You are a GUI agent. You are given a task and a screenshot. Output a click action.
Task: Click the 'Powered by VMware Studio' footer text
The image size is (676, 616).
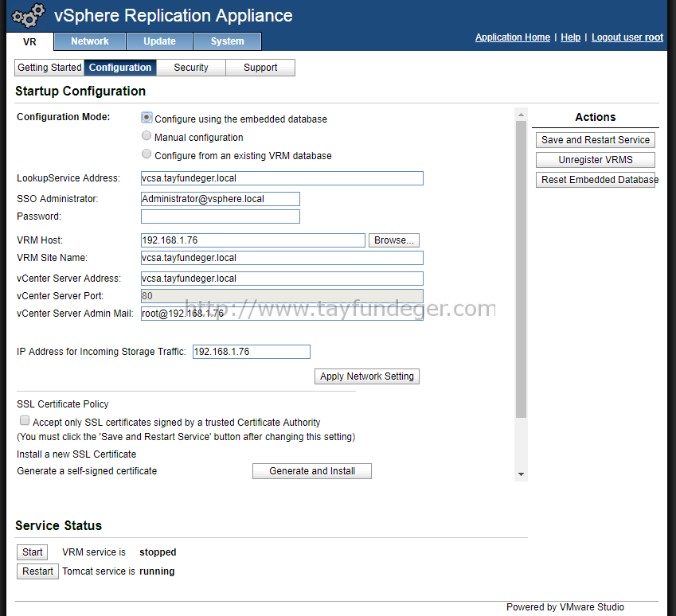(565, 607)
